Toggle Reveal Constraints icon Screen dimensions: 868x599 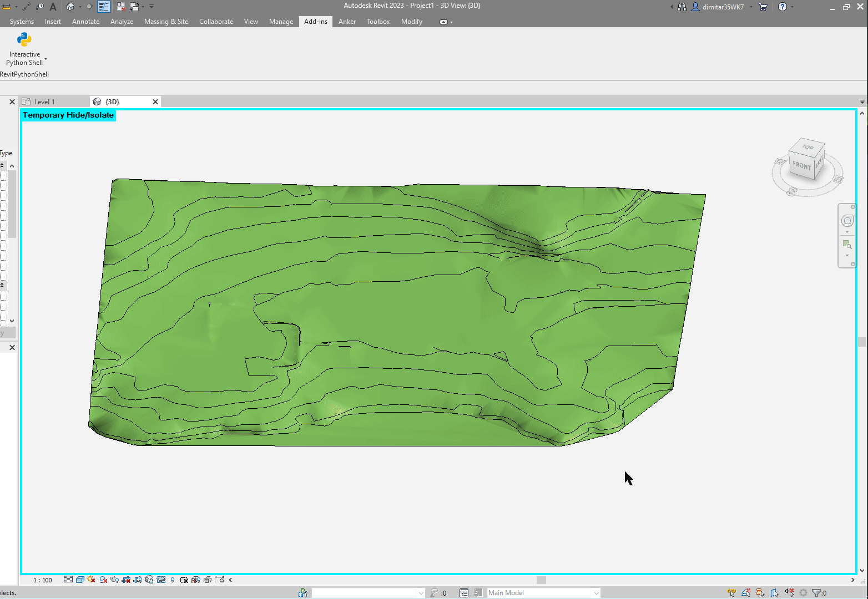coord(219,579)
